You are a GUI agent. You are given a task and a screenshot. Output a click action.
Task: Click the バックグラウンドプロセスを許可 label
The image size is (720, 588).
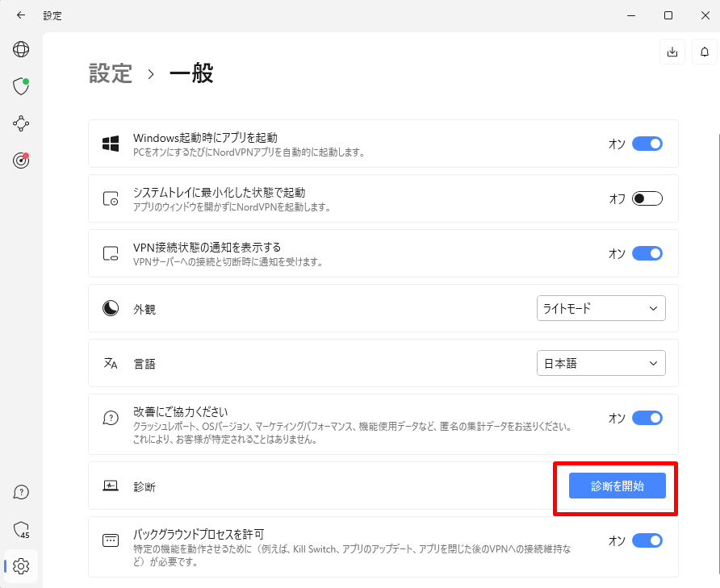click(199, 534)
